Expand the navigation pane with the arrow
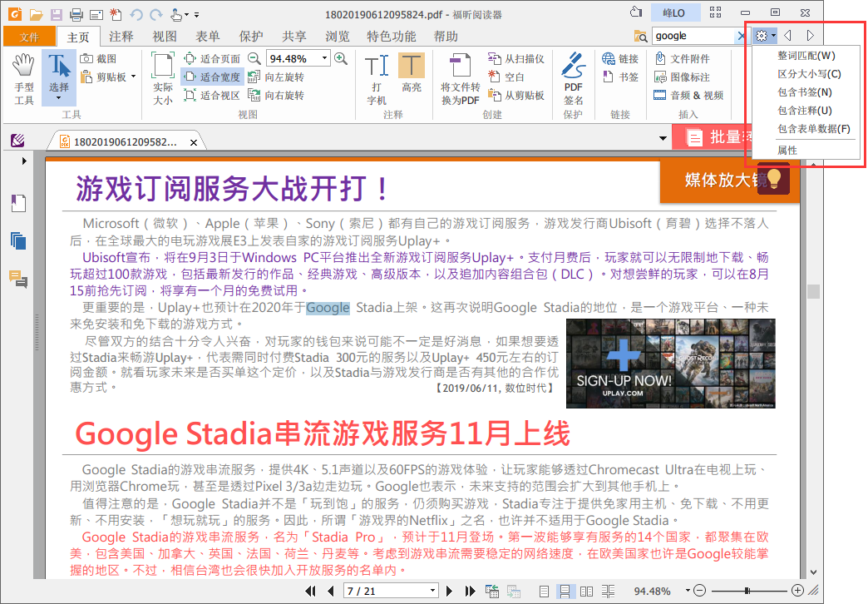 (x=24, y=161)
